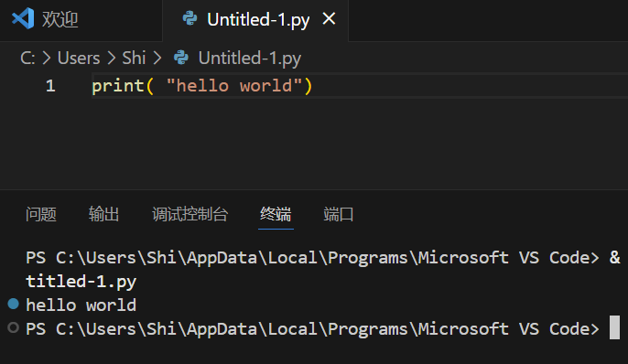Viewport: 628px width, 364px height.
Task: Expand breadcrumb chevron after C:
Action: [x=47, y=59]
